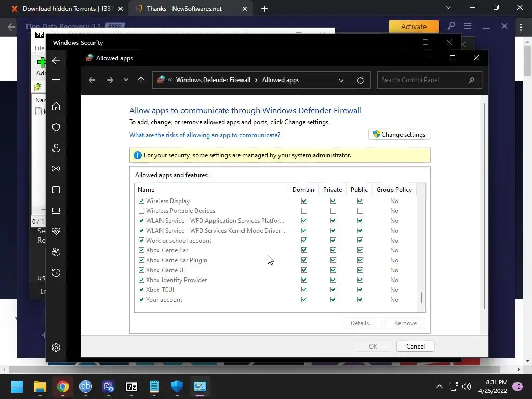Screen dimensions: 532x399
Task: Open notification center badge
Action: click(x=517, y=387)
